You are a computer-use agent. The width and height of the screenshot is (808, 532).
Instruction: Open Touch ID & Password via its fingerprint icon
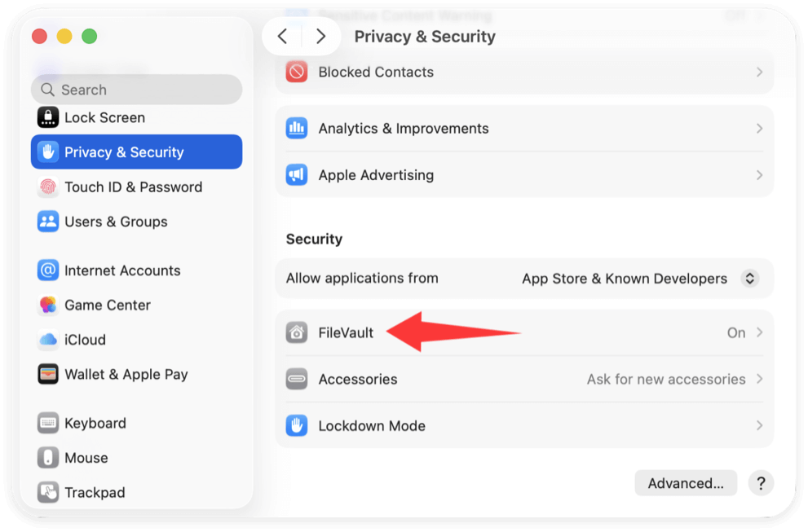click(x=47, y=187)
